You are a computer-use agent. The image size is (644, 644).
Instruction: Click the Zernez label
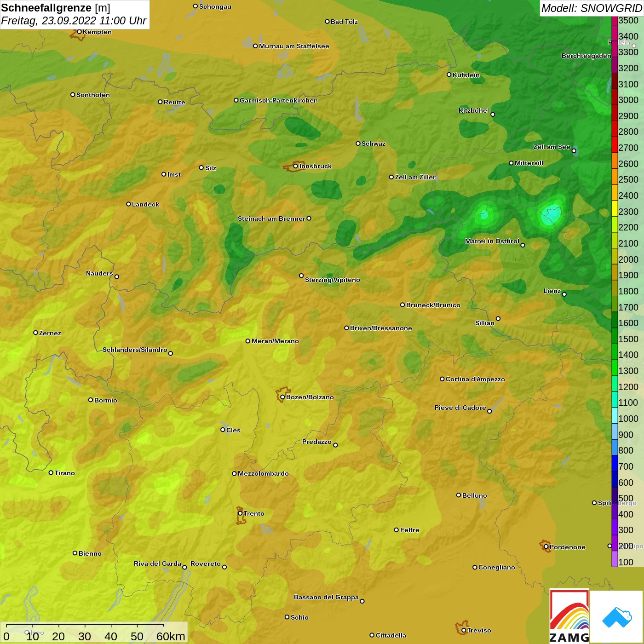coord(50,333)
